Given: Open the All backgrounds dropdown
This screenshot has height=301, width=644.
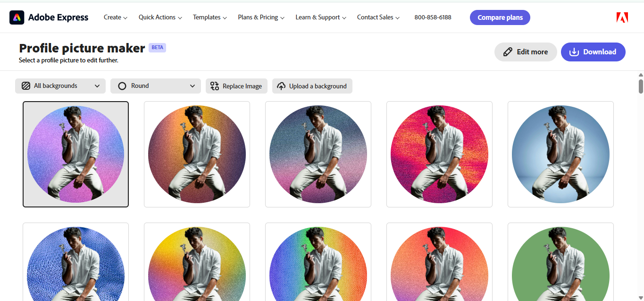Looking at the screenshot, I should [60, 86].
